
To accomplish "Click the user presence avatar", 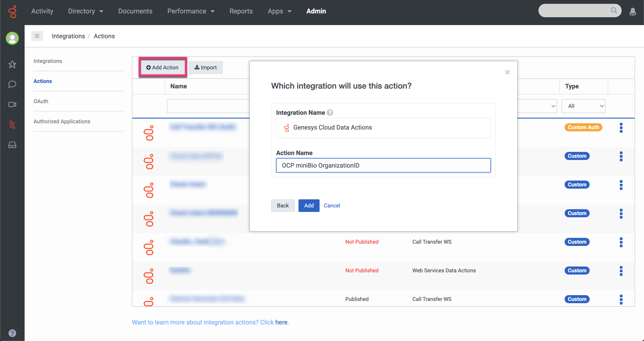I will 12,38.
